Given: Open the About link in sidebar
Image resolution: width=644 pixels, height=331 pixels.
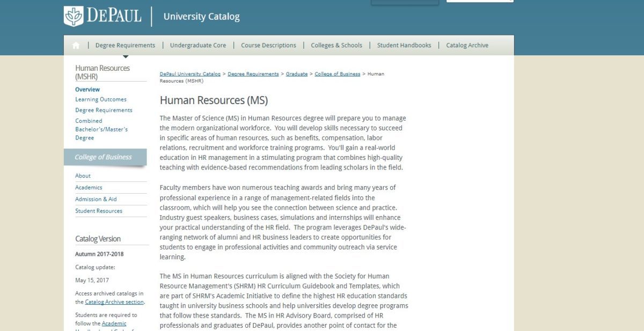Looking at the screenshot, I should coord(83,176).
